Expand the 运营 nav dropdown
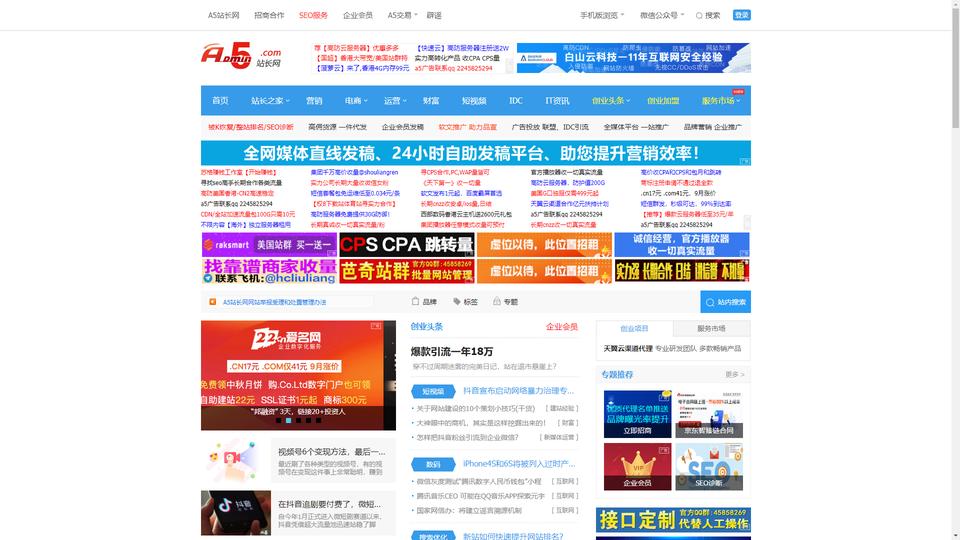 coord(395,100)
